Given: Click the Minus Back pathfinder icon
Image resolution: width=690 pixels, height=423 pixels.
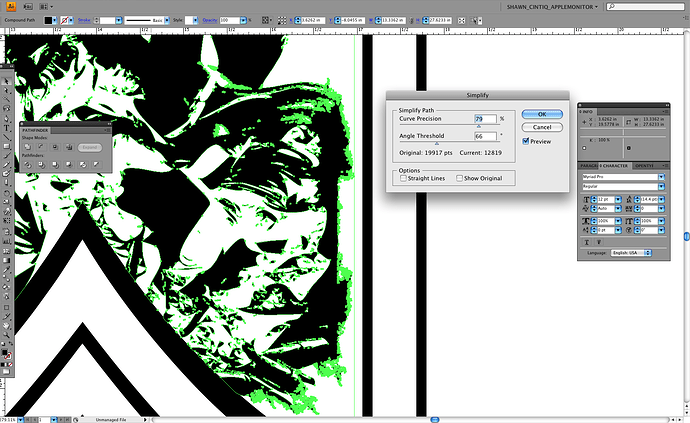Looking at the screenshot, I should click(97, 165).
